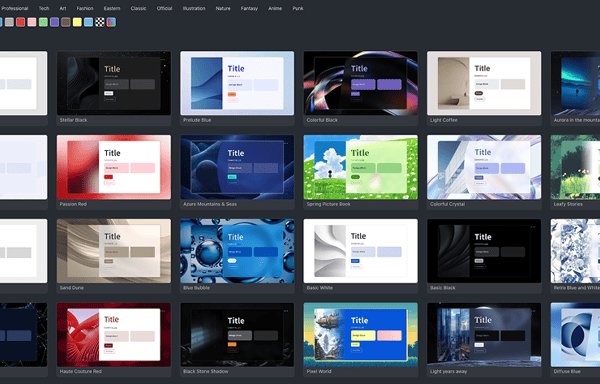The image size is (600, 384).
Task: Open the Professional category tab
Action: point(14,8)
